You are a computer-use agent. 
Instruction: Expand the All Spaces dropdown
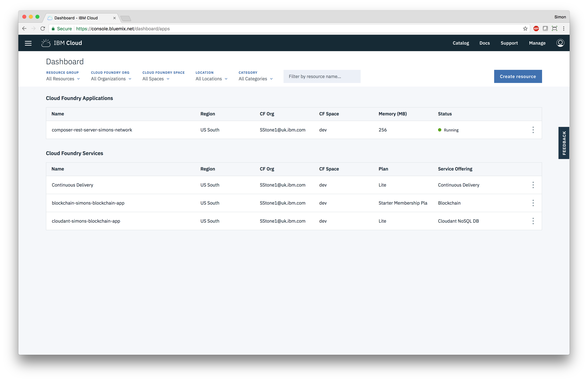click(x=156, y=79)
